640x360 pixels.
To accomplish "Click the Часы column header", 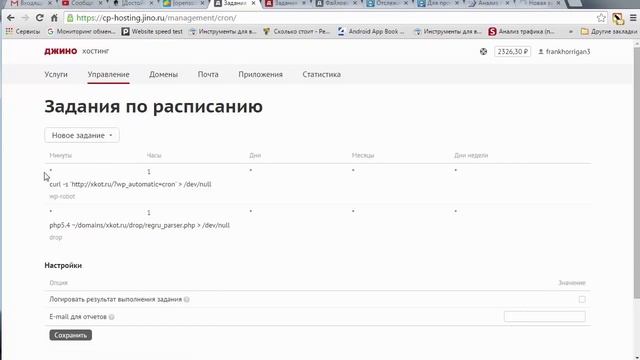I will [154, 156].
